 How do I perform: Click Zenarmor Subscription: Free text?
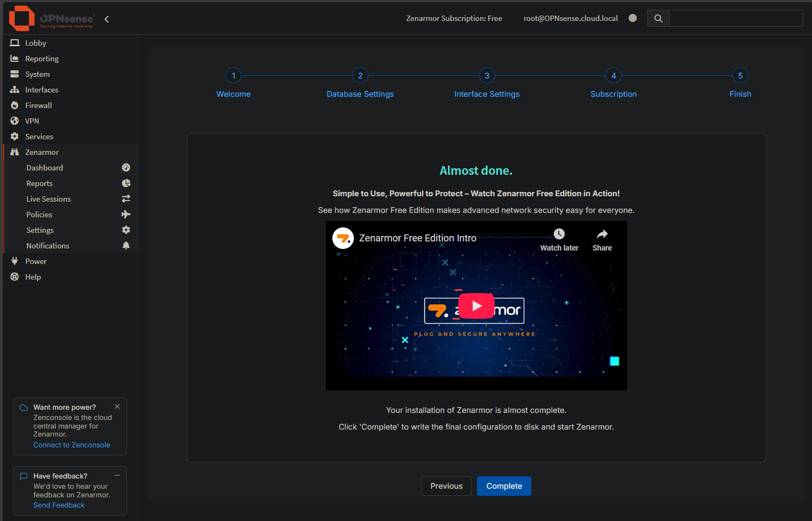pos(454,18)
